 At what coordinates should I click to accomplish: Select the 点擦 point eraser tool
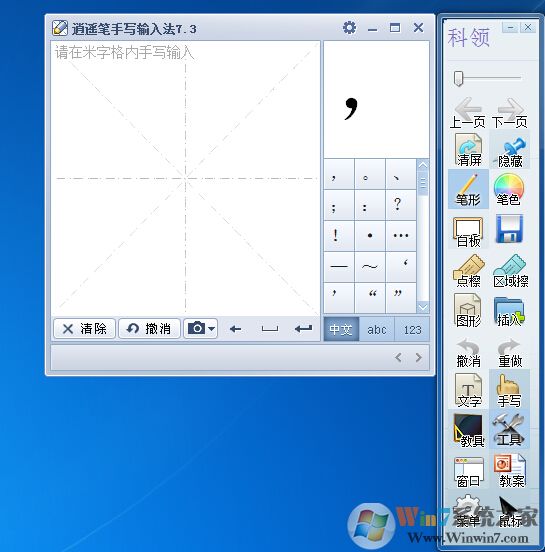coord(468,271)
